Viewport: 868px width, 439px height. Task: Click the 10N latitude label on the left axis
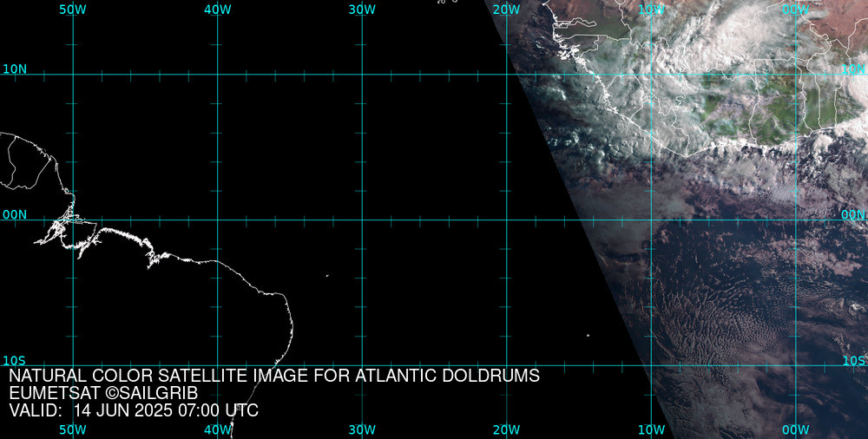15,69
